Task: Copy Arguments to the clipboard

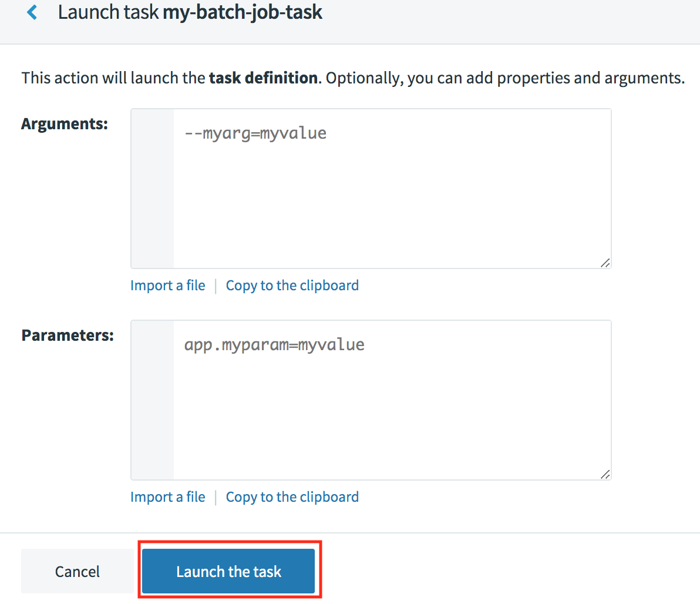Action: (292, 286)
